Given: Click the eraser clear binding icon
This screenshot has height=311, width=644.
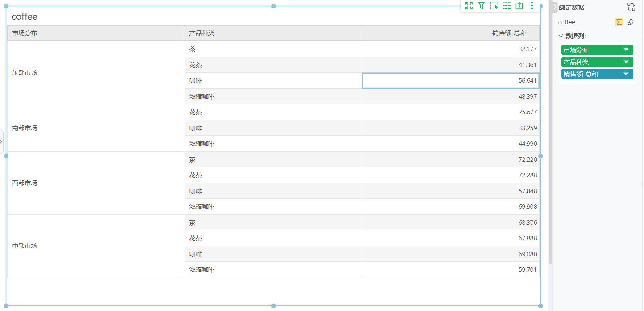Looking at the screenshot, I should [630, 22].
